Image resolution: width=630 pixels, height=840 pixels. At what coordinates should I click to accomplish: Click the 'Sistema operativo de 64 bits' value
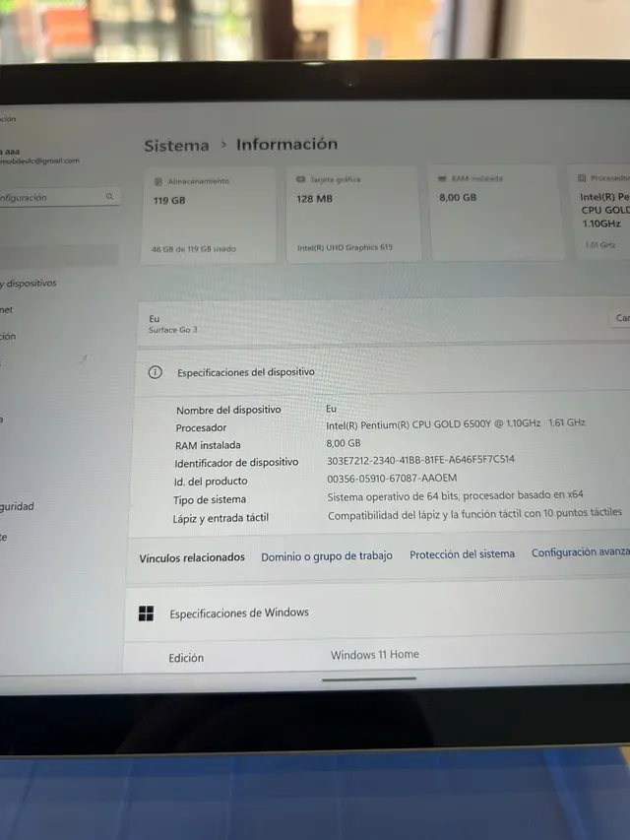pyautogui.click(x=456, y=496)
